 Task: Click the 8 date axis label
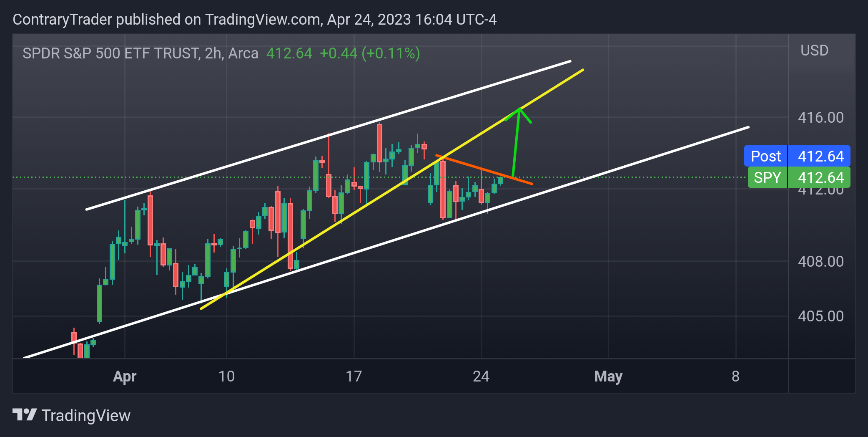(x=735, y=376)
